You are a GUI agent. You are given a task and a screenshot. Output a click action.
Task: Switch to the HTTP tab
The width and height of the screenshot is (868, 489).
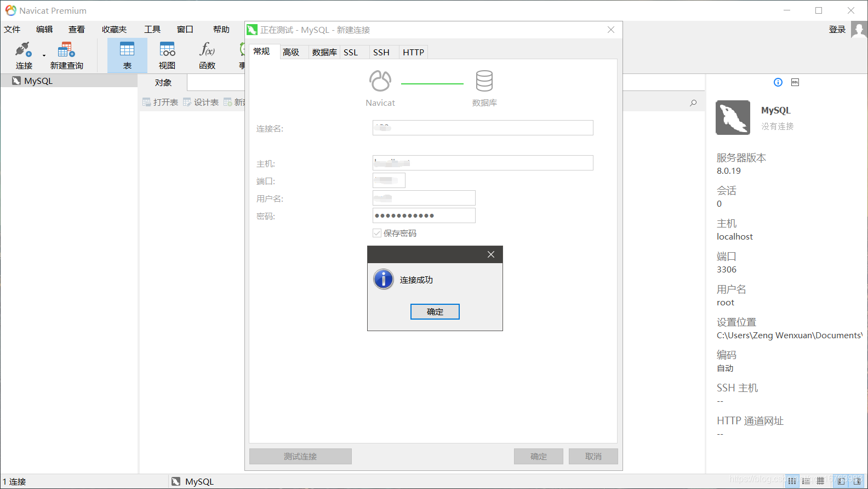(x=414, y=52)
